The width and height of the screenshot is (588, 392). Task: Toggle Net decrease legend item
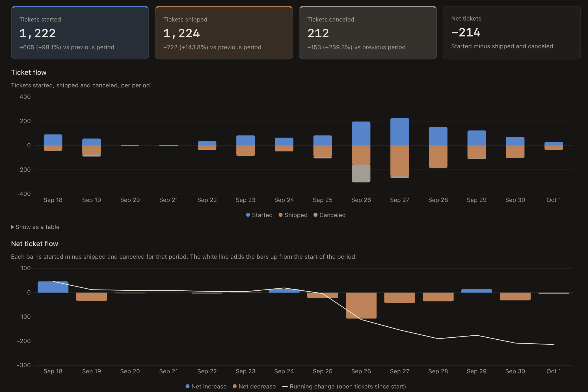(x=254, y=386)
